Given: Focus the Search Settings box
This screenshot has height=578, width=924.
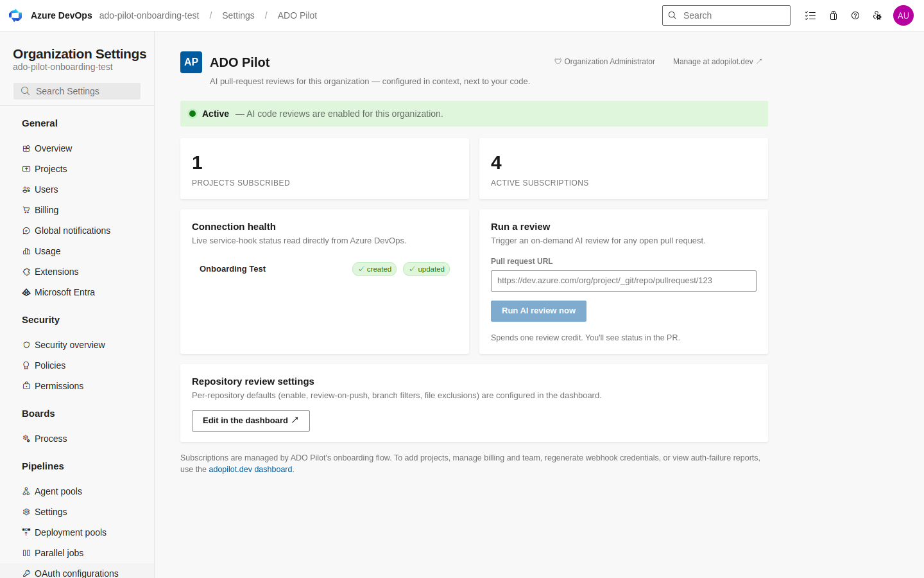Looking at the screenshot, I should click(x=77, y=91).
